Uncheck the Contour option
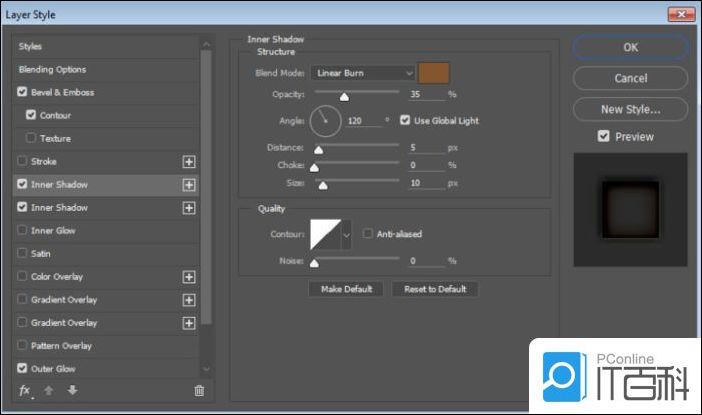Screen dimensions: 702x415 (x=31, y=115)
